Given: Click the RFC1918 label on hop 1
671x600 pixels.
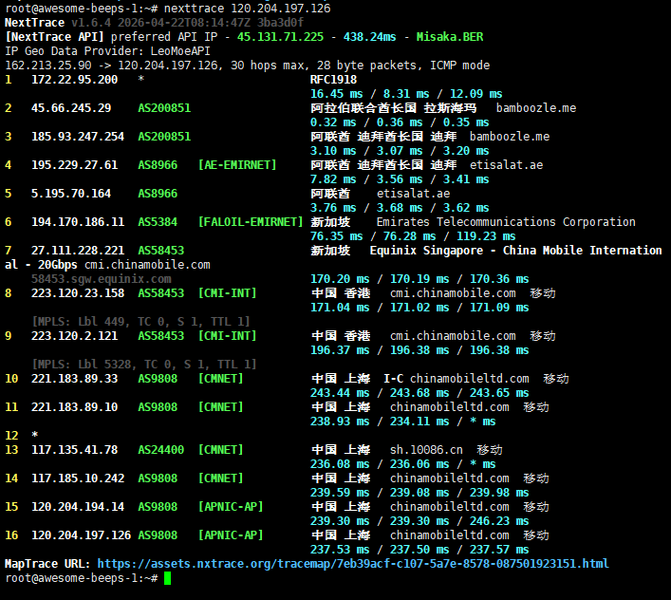Looking at the screenshot, I should coord(333,80).
